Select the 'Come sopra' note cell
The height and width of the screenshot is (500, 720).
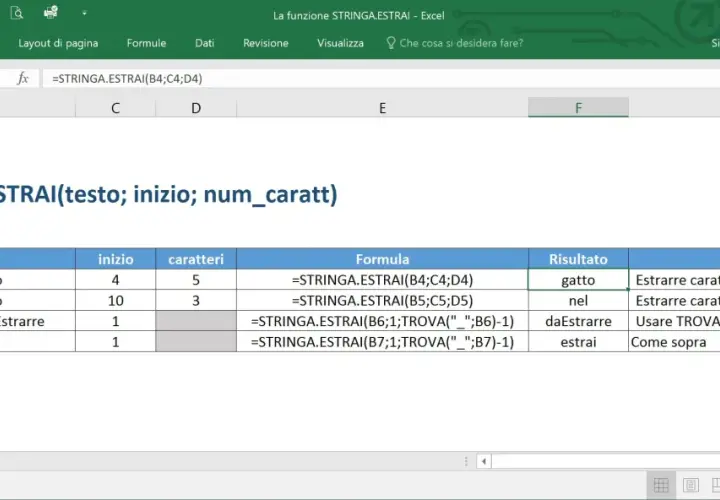674,342
